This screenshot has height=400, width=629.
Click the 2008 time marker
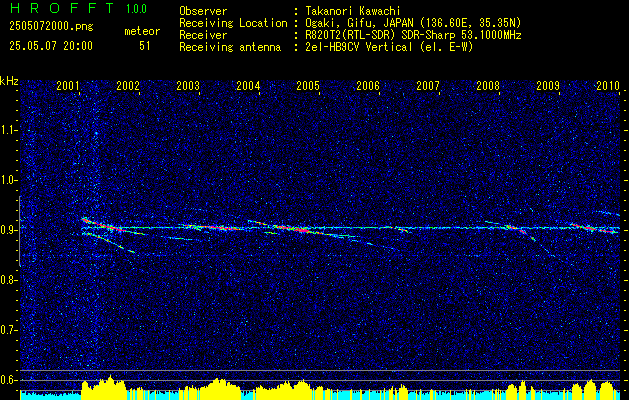pyautogui.click(x=488, y=86)
